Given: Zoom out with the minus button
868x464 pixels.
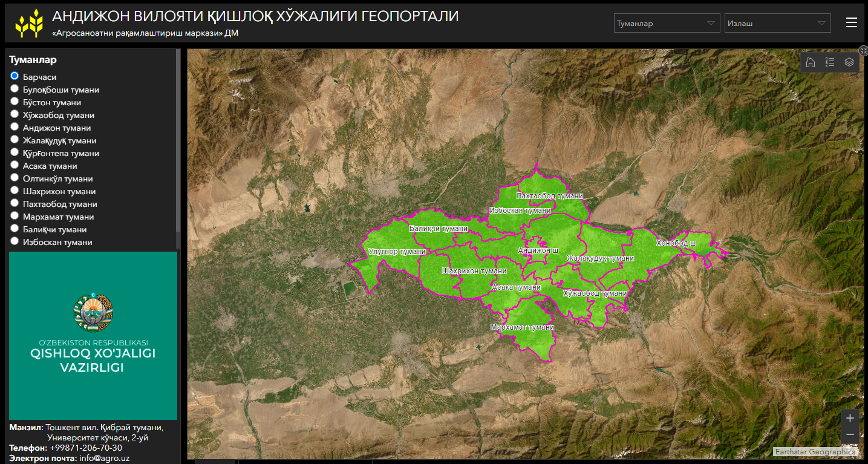Looking at the screenshot, I should point(850,434).
